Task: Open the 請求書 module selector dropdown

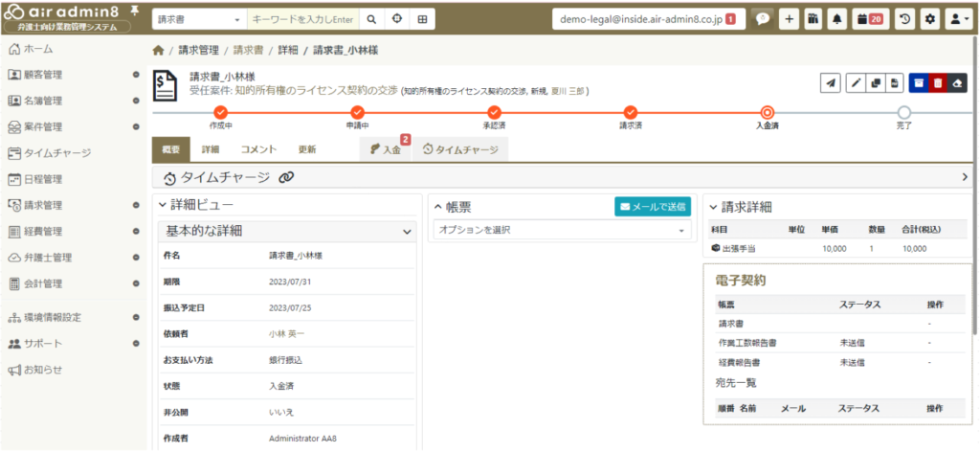Action: 198,19
